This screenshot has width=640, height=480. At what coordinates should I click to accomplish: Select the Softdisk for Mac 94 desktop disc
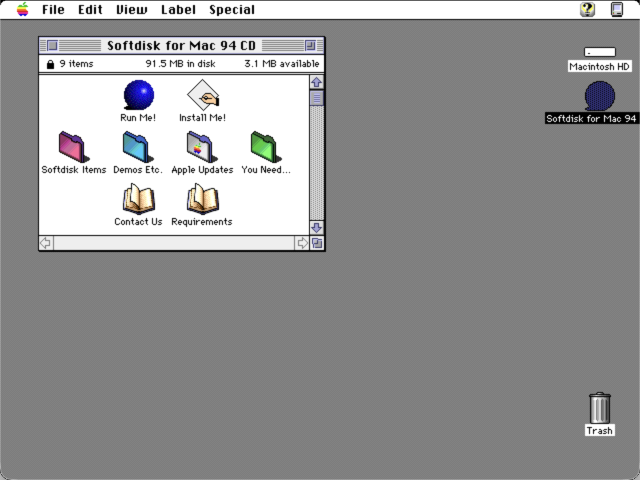(x=600, y=96)
